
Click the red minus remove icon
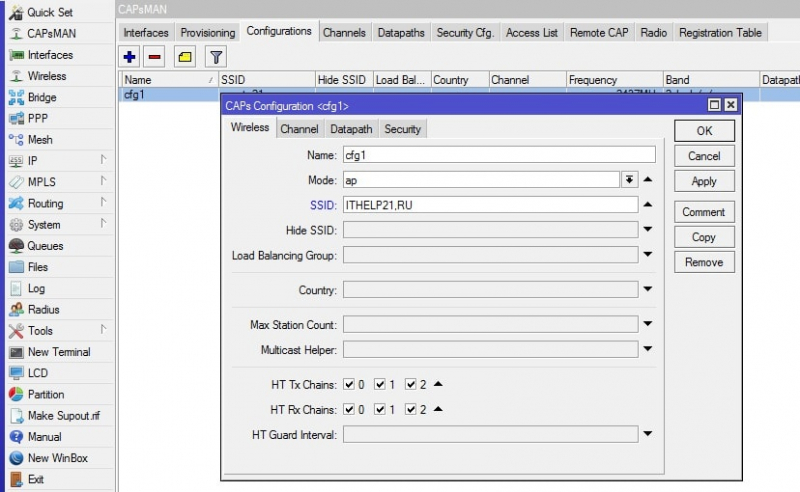155,57
